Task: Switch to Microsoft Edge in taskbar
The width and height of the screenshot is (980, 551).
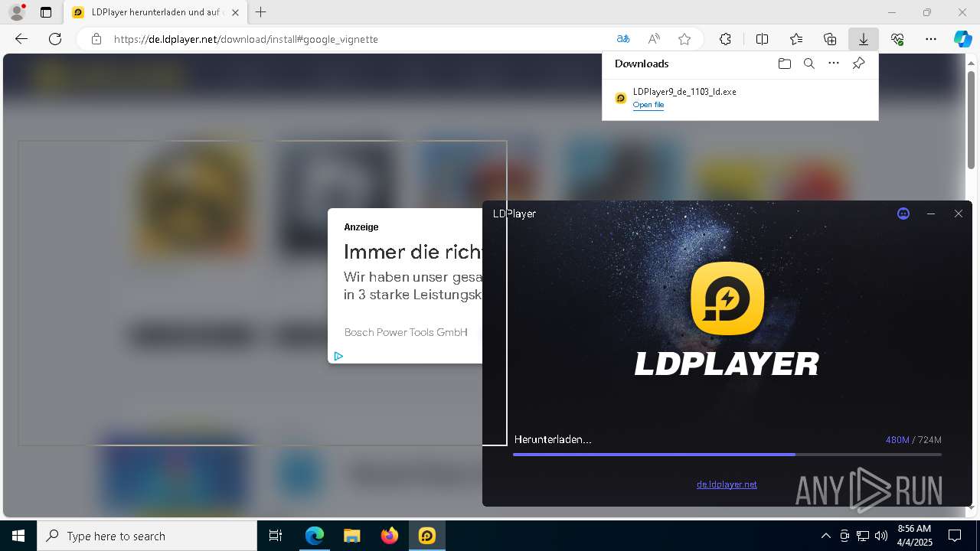Action: click(315, 536)
